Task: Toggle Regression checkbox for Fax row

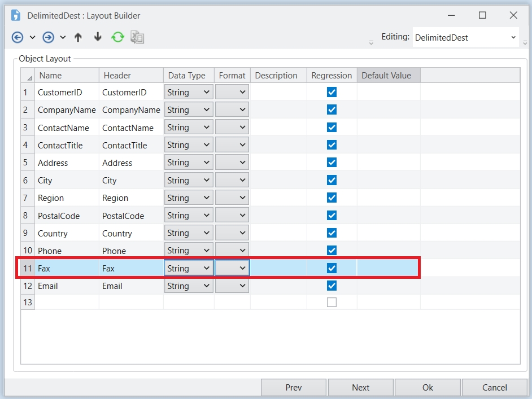Action: tap(332, 268)
